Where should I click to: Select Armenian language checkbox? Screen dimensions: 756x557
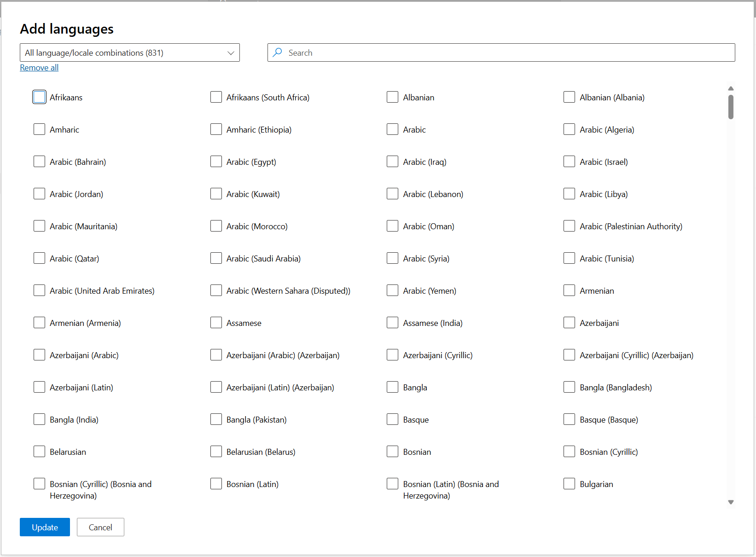(x=569, y=290)
